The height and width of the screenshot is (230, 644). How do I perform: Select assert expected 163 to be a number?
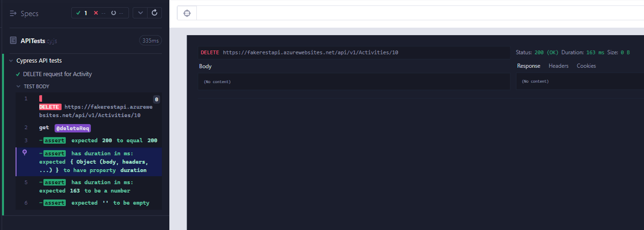88,187
